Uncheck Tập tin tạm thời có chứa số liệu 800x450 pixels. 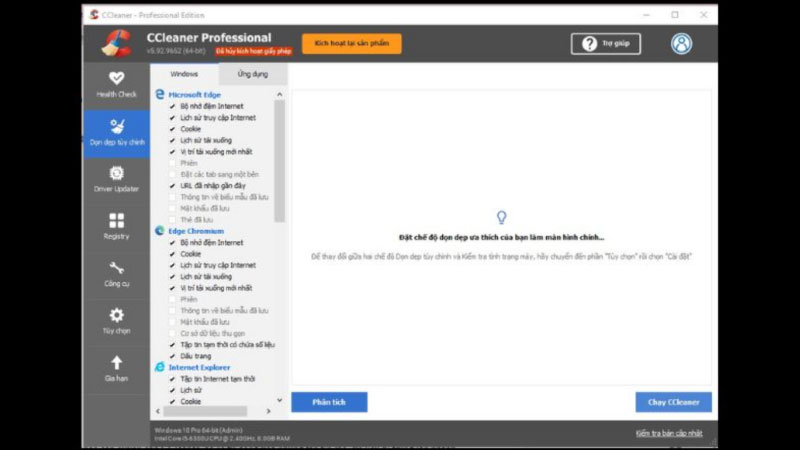click(x=172, y=344)
